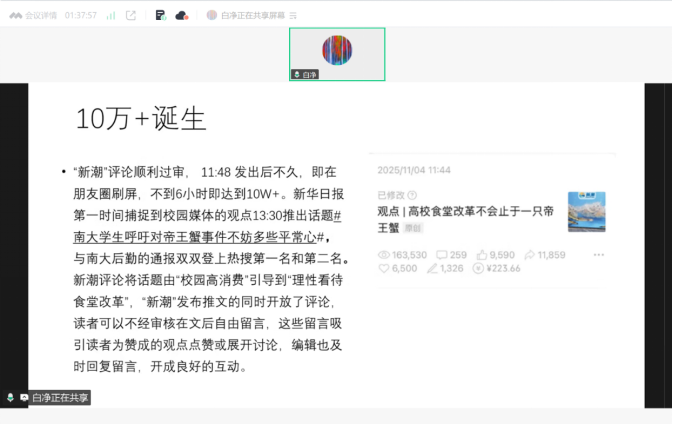Click the 已修改 help question mark icon

coord(412,195)
